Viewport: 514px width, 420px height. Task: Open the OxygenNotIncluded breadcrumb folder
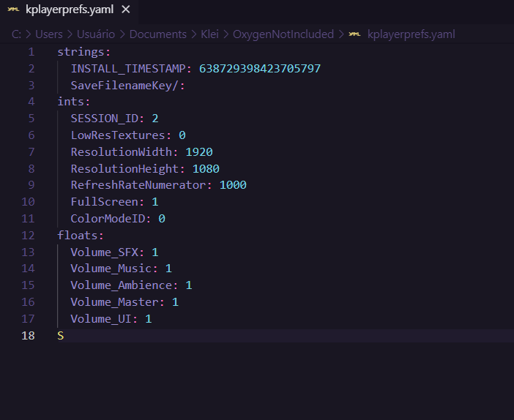(283, 34)
